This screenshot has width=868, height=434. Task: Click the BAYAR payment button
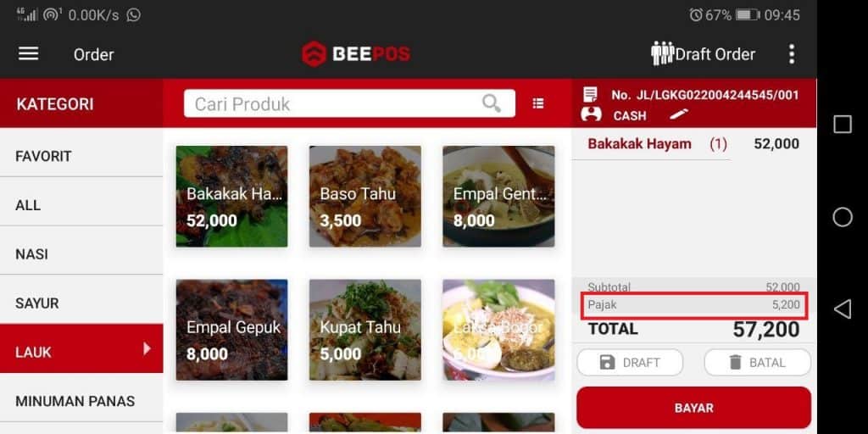tap(693, 408)
